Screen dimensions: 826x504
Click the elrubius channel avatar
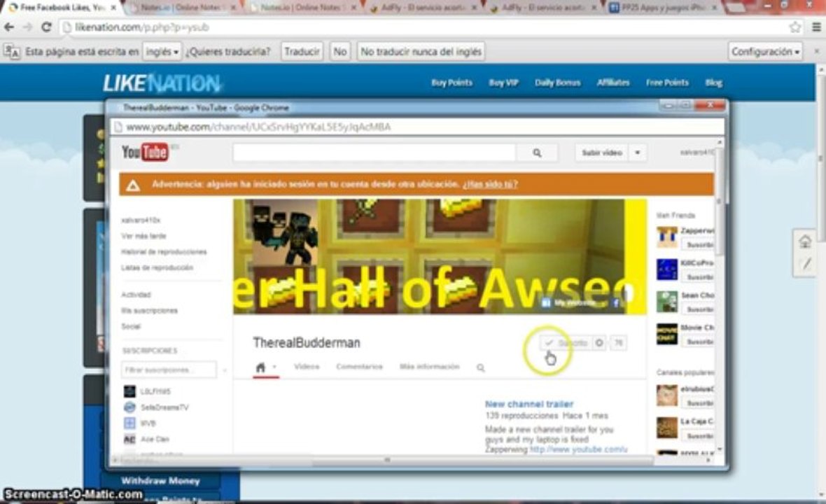click(667, 395)
